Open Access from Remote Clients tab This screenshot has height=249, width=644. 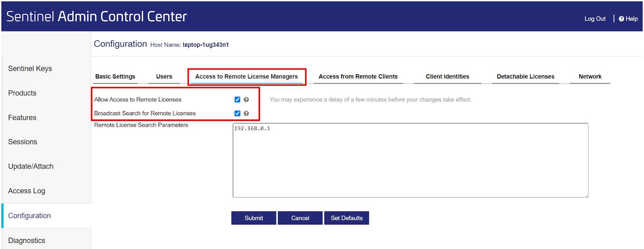358,76
